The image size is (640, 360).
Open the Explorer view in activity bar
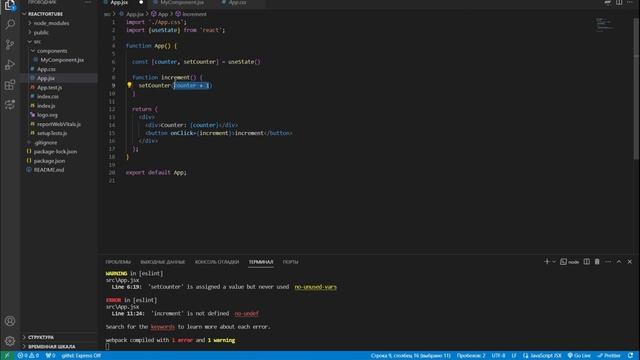pyautogui.click(x=9, y=5)
